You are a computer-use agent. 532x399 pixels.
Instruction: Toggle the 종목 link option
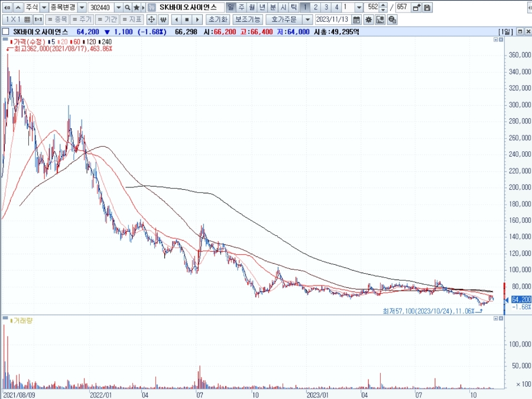[57, 20]
